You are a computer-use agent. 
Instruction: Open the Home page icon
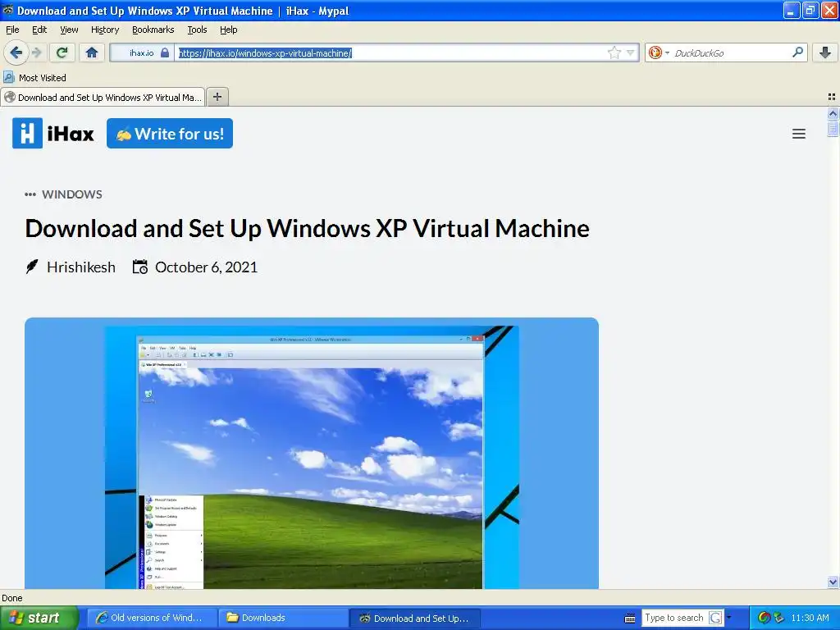tap(92, 52)
